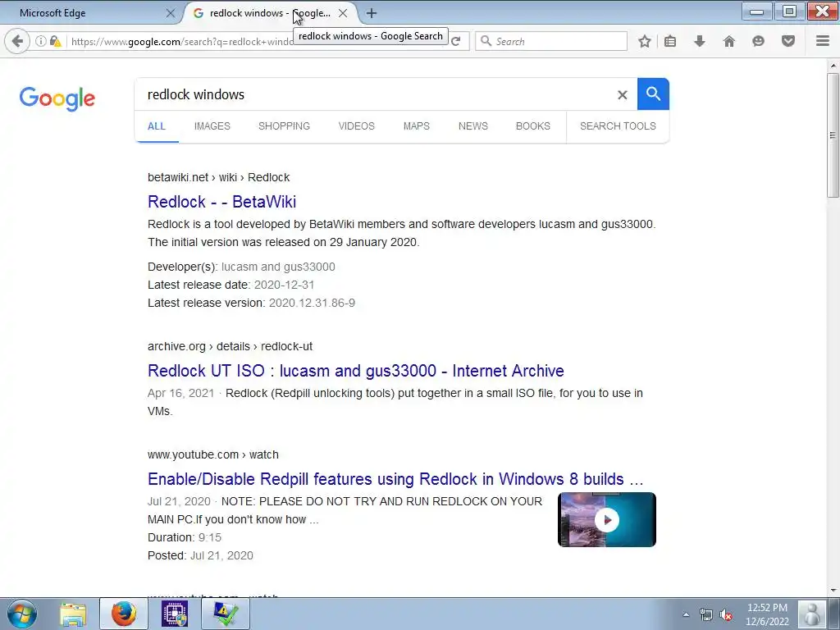Open the purple chip application in taskbar
Screen dimensions: 840x630
click(175, 614)
